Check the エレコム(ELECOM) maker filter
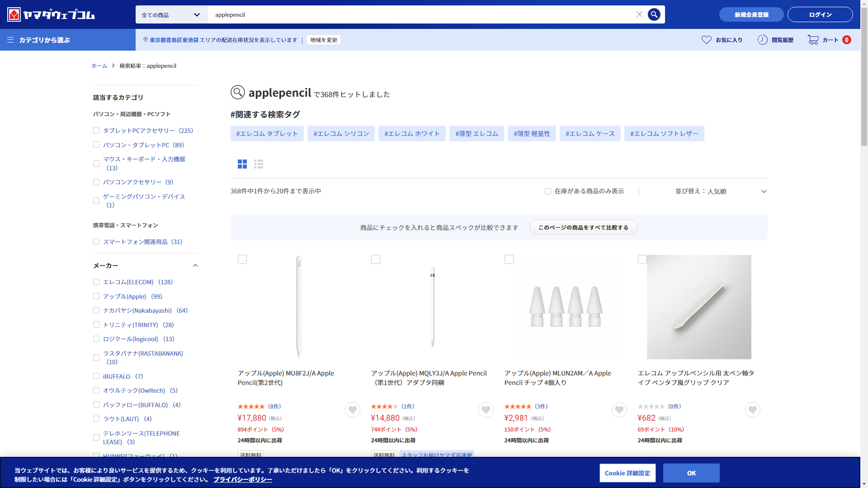The image size is (868, 488). click(x=96, y=282)
